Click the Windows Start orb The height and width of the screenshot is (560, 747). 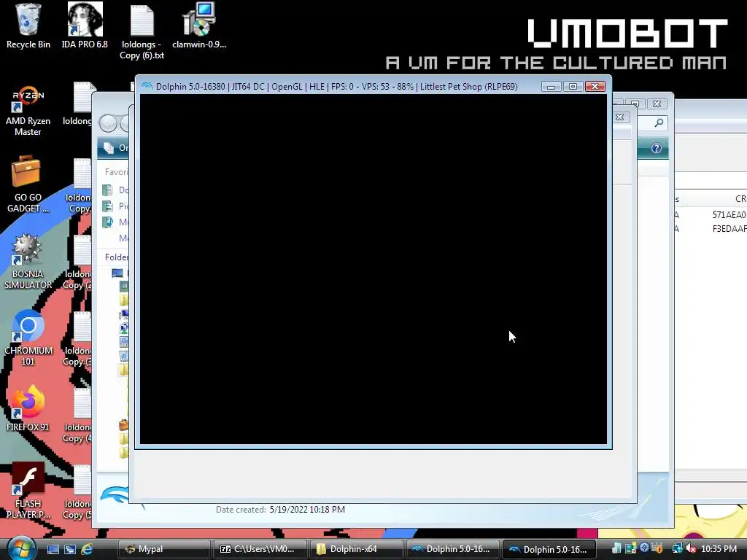pyautogui.click(x=20, y=548)
